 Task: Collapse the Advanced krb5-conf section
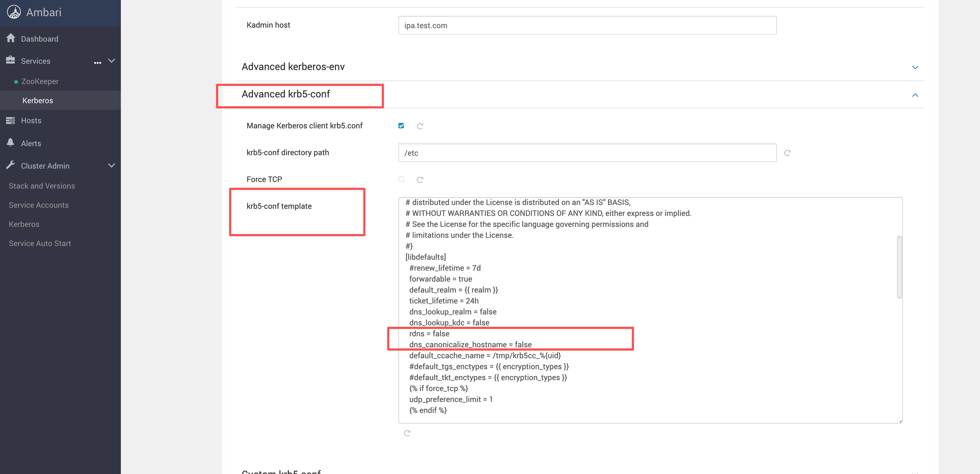point(915,95)
